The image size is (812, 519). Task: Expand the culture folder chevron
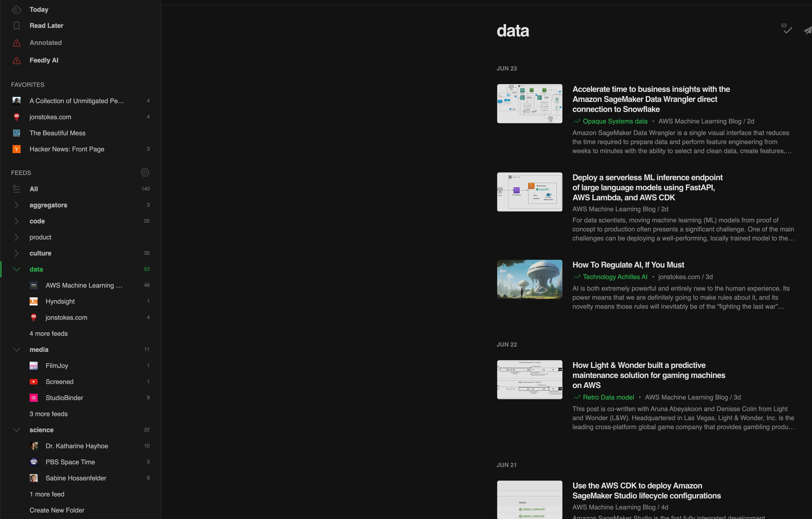tap(17, 253)
